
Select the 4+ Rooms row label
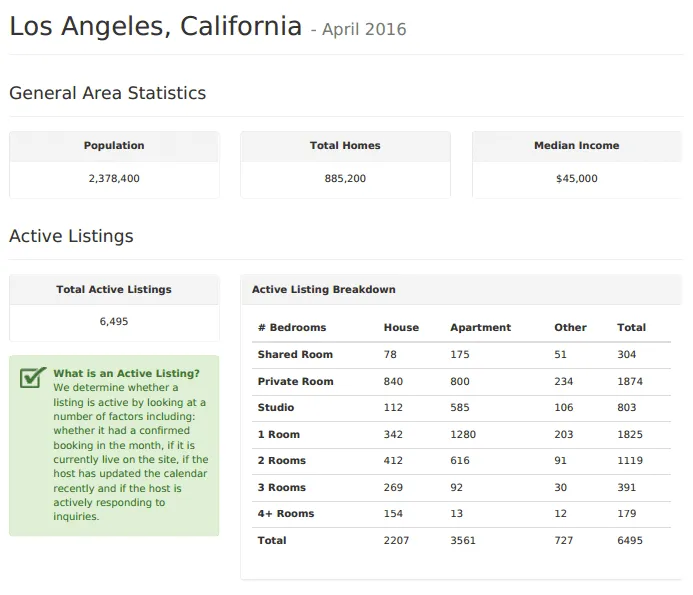[286, 514]
